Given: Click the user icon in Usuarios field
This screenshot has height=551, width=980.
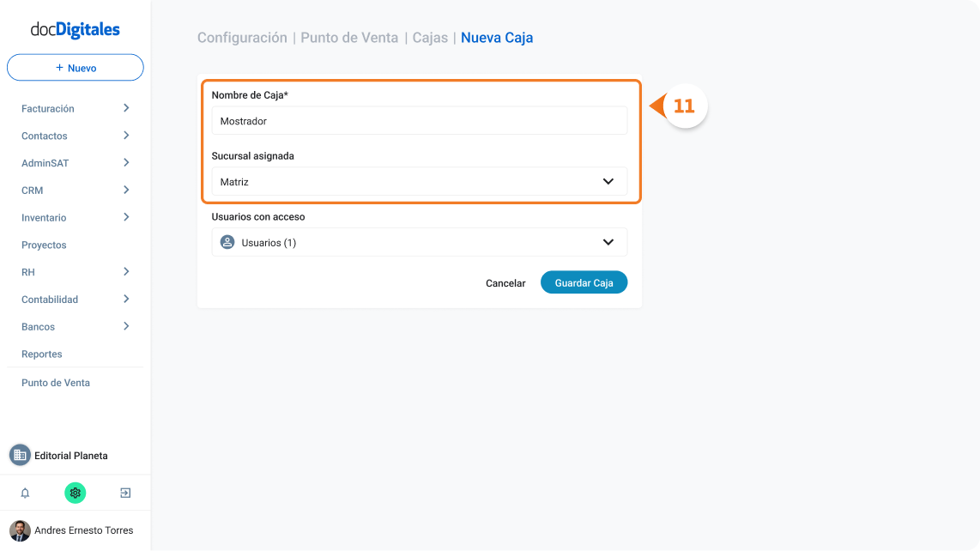Looking at the screenshot, I should 227,242.
